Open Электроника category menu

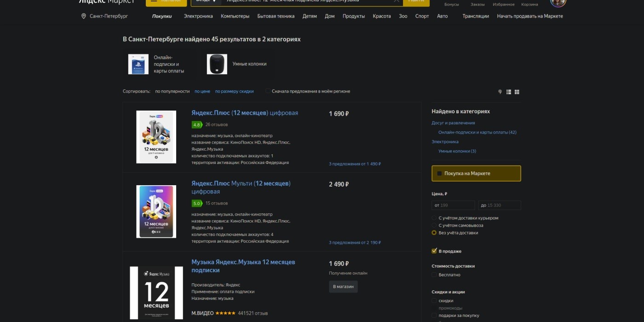pyautogui.click(x=198, y=16)
